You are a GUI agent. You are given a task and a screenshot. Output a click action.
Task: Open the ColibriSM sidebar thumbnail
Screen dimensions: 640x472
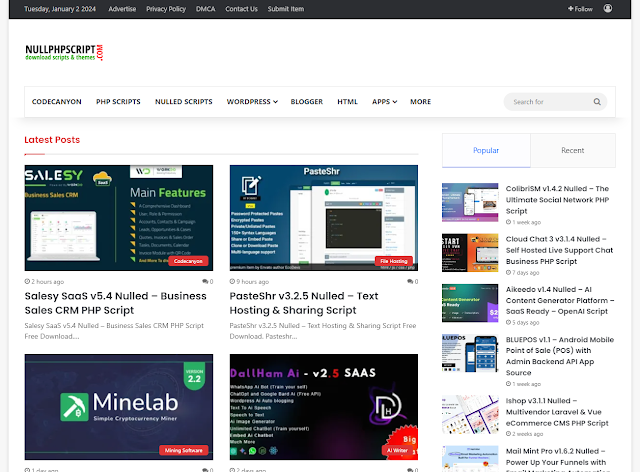[470, 203]
